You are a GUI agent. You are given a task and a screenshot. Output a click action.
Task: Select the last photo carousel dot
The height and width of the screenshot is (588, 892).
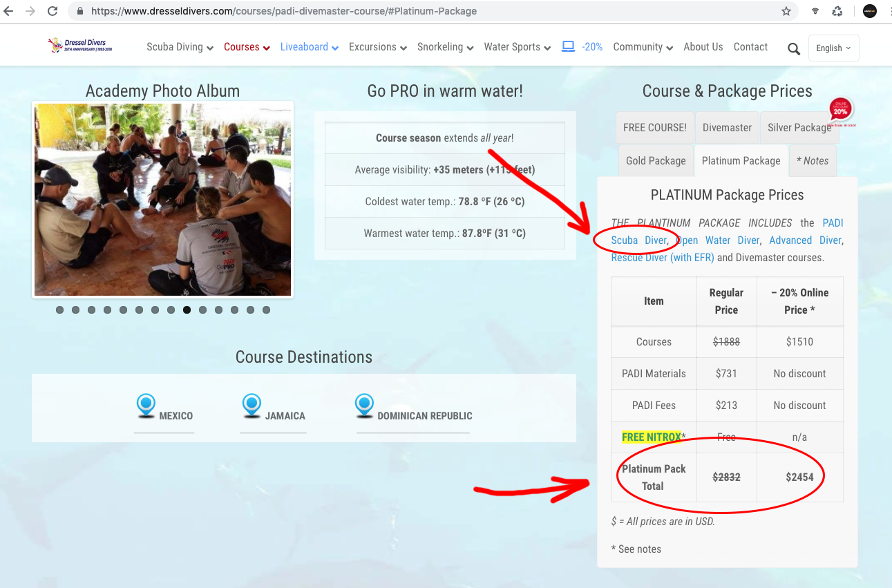point(266,310)
